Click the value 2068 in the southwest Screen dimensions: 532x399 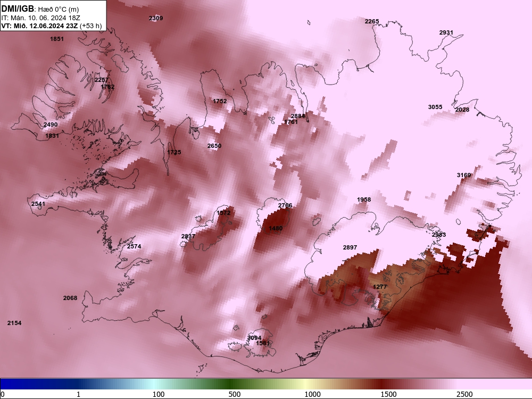click(70, 298)
